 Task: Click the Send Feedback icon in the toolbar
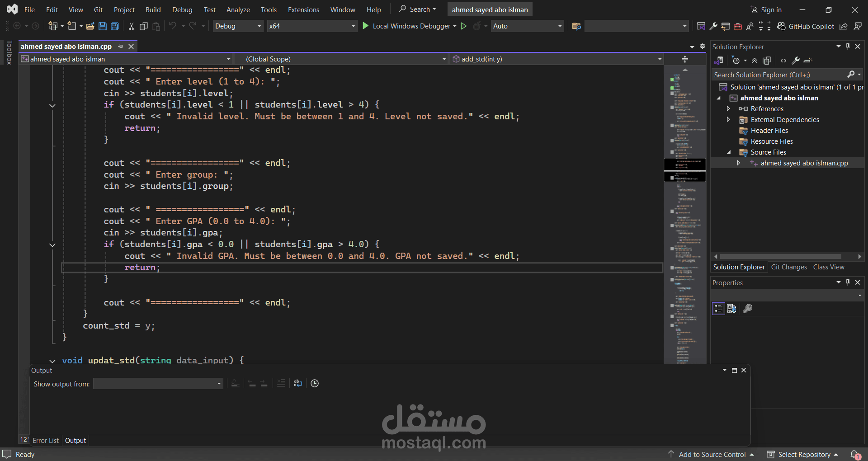858,26
